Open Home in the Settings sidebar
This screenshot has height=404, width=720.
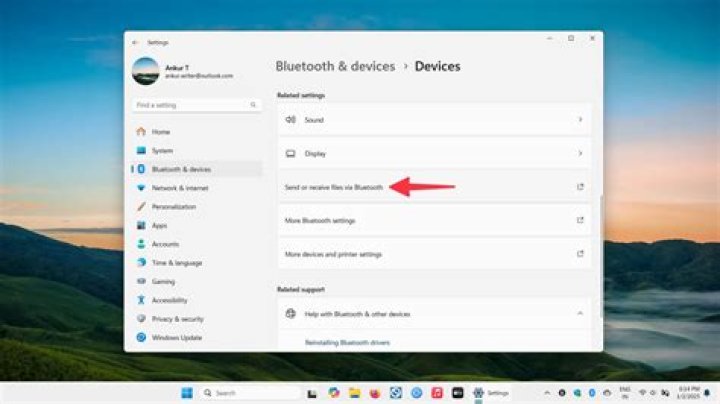(197, 132)
